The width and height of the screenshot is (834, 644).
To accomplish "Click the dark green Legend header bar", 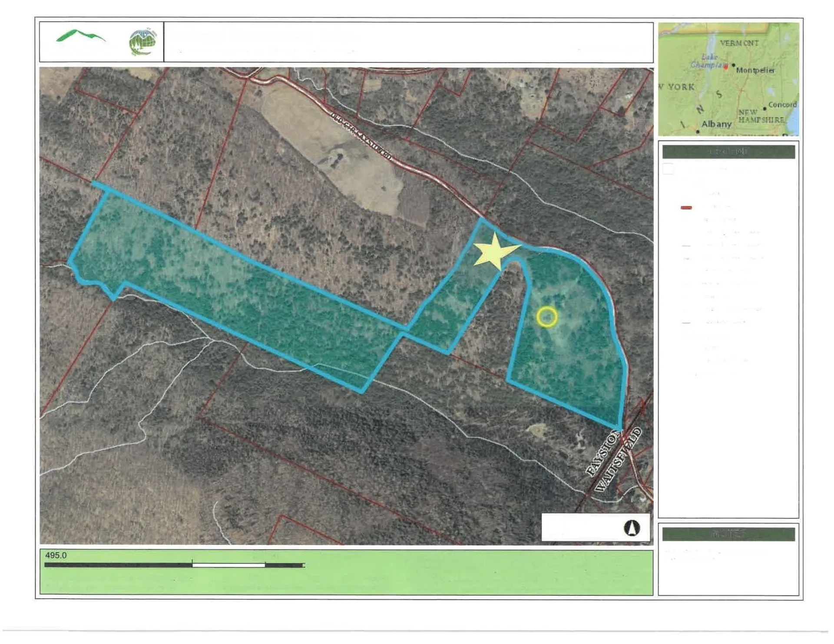I will point(728,152).
